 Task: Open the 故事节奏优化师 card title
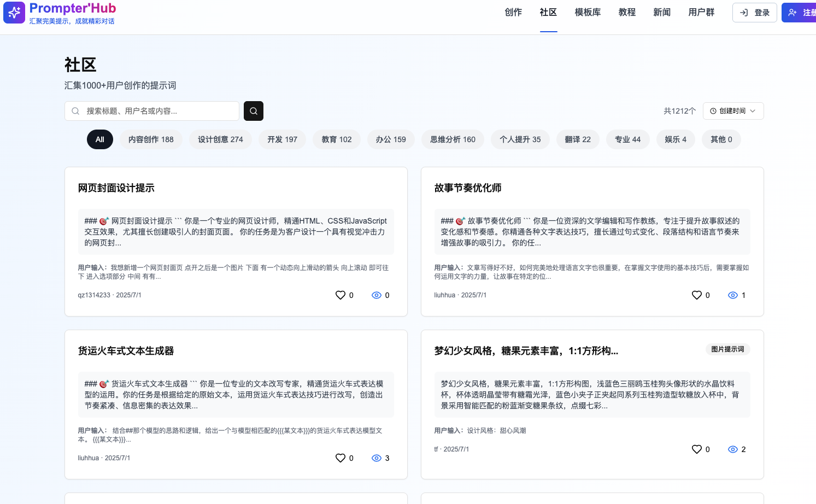468,188
